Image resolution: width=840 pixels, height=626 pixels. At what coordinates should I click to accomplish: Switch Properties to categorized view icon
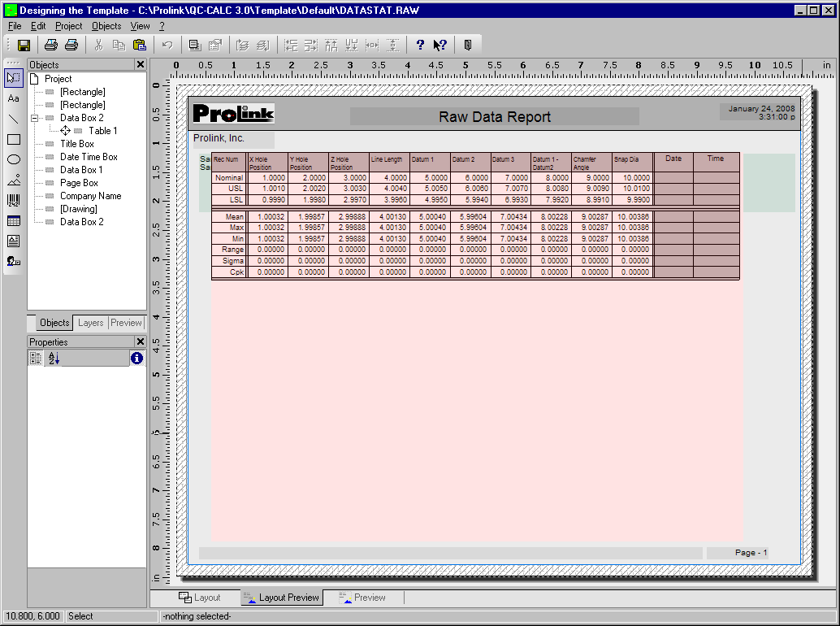[x=36, y=358]
